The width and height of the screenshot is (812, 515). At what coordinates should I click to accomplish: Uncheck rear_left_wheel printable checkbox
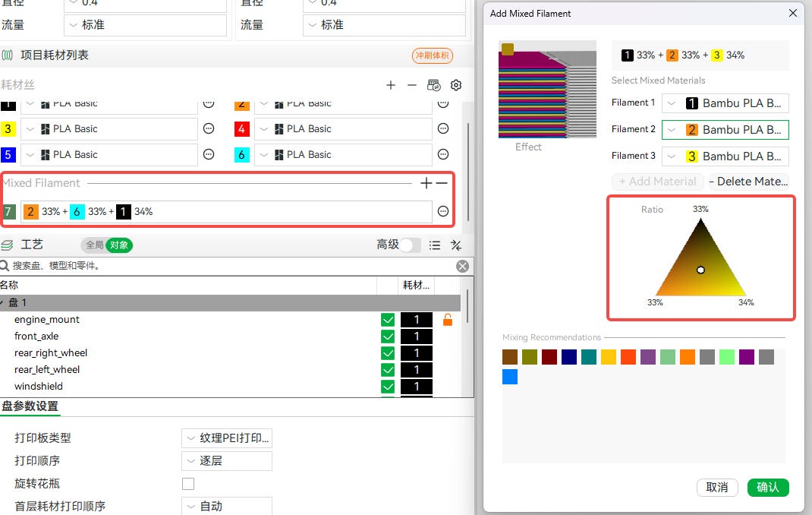click(x=387, y=369)
